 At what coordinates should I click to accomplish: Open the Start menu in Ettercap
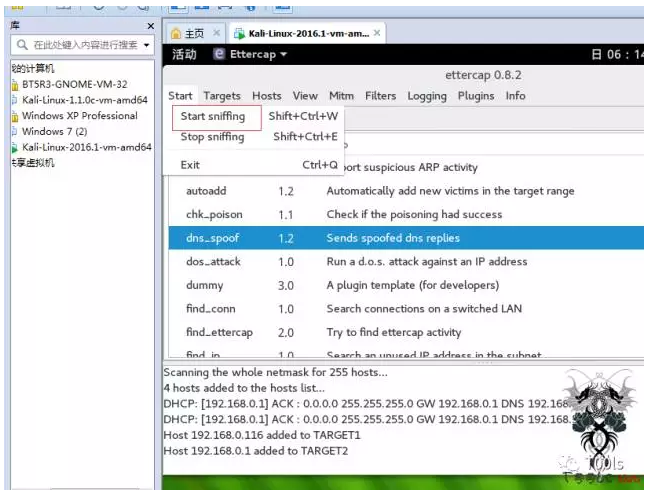coord(180,96)
